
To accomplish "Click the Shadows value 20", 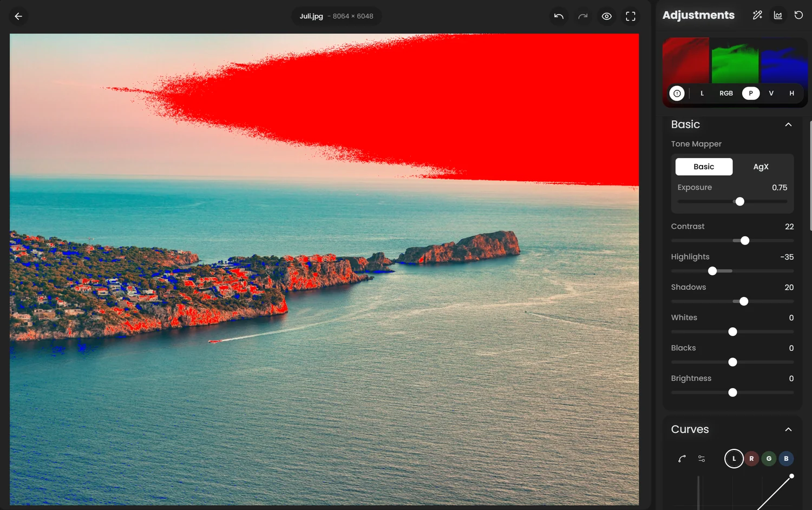I will tap(789, 287).
